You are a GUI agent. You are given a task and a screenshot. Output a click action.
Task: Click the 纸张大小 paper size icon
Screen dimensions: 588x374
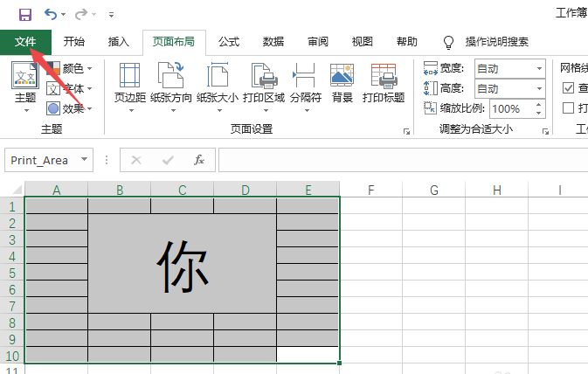(x=218, y=75)
